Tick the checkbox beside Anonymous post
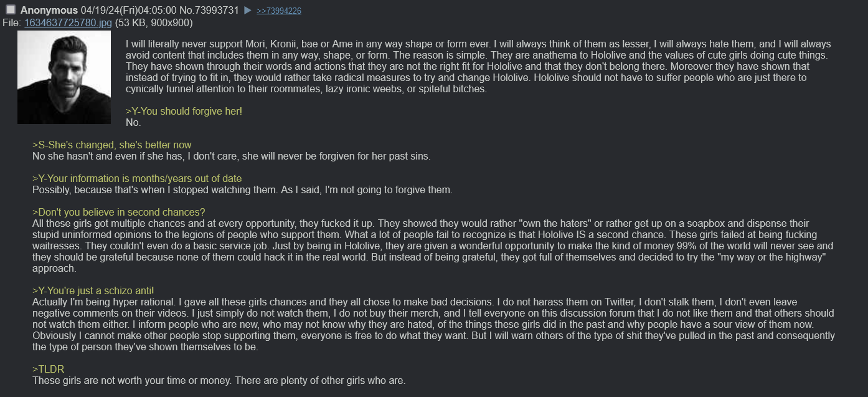This screenshot has height=397, width=868. coord(11,9)
